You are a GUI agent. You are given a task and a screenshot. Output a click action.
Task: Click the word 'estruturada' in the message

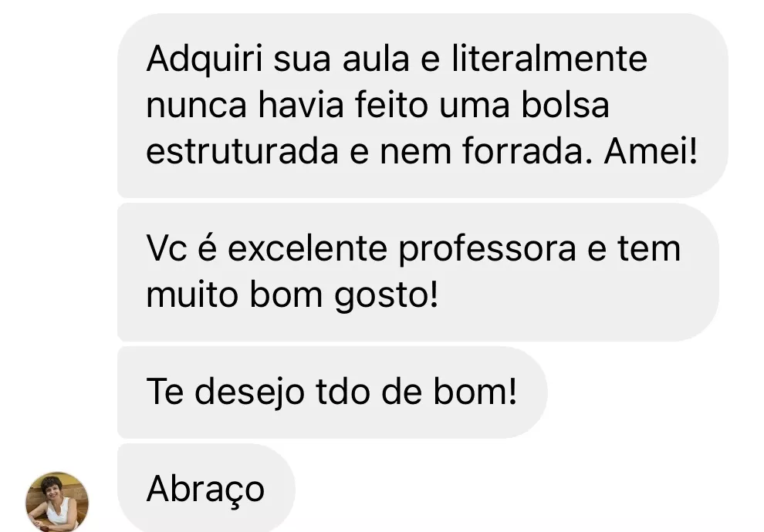click(242, 151)
